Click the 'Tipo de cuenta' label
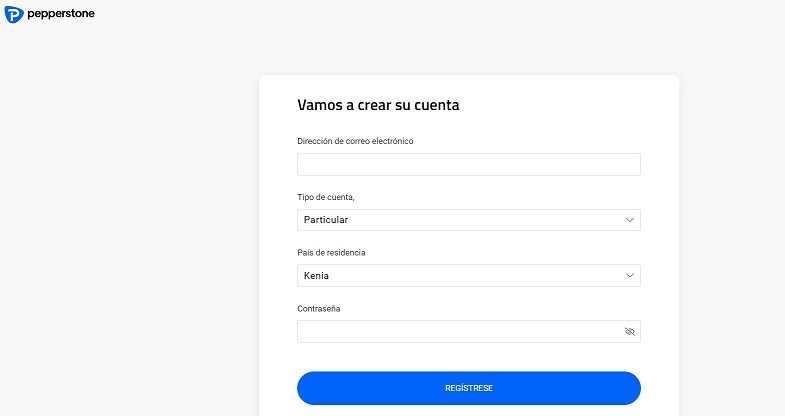 pyautogui.click(x=326, y=197)
